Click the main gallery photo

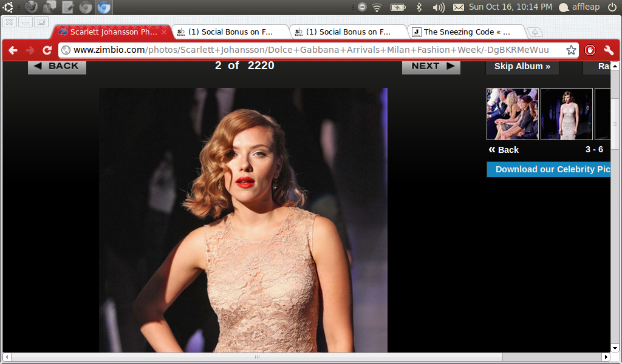pos(243,220)
